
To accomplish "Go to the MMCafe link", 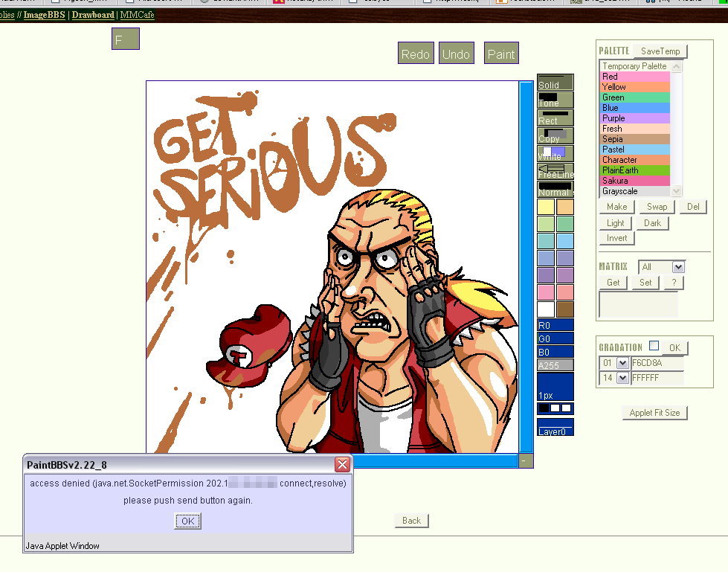I will [x=137, y=15].
